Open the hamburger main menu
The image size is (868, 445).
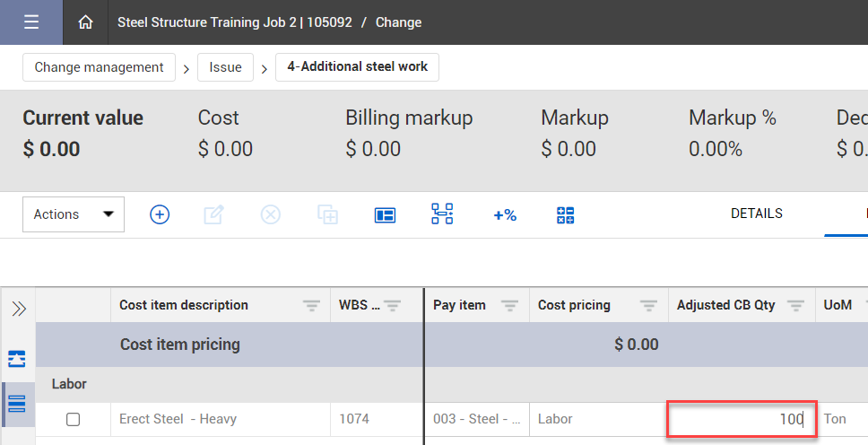click(30, 22)
